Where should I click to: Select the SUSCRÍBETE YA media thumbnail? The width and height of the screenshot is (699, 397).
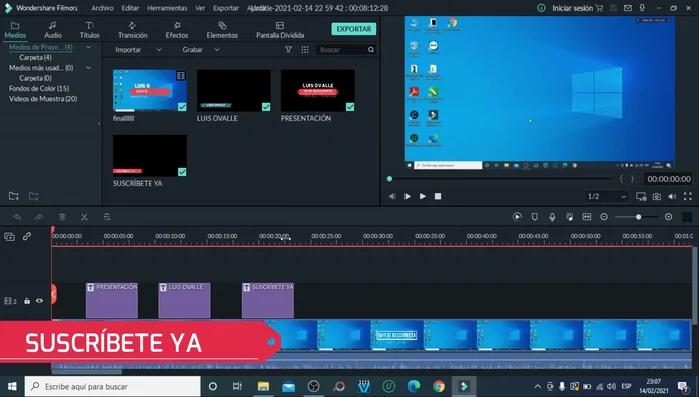(150, 156)
